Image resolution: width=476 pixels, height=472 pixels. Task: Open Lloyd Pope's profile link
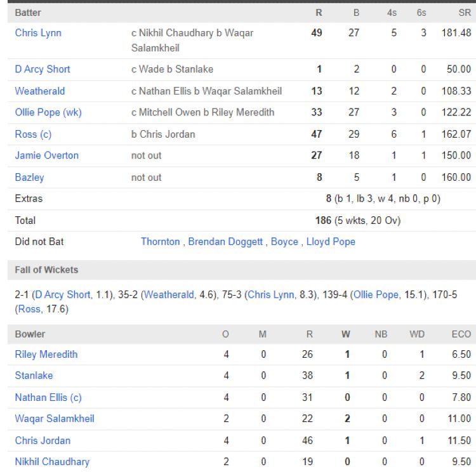(x=331, y=242)
